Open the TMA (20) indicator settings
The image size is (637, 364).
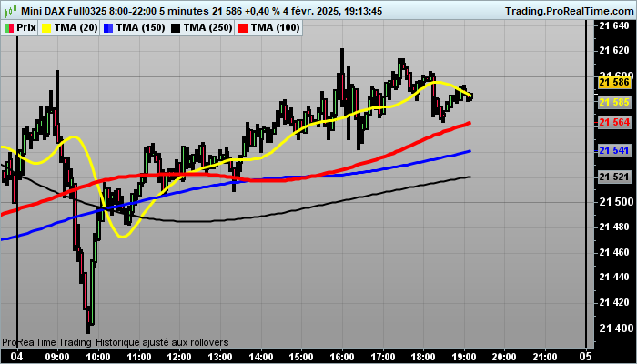68,28
